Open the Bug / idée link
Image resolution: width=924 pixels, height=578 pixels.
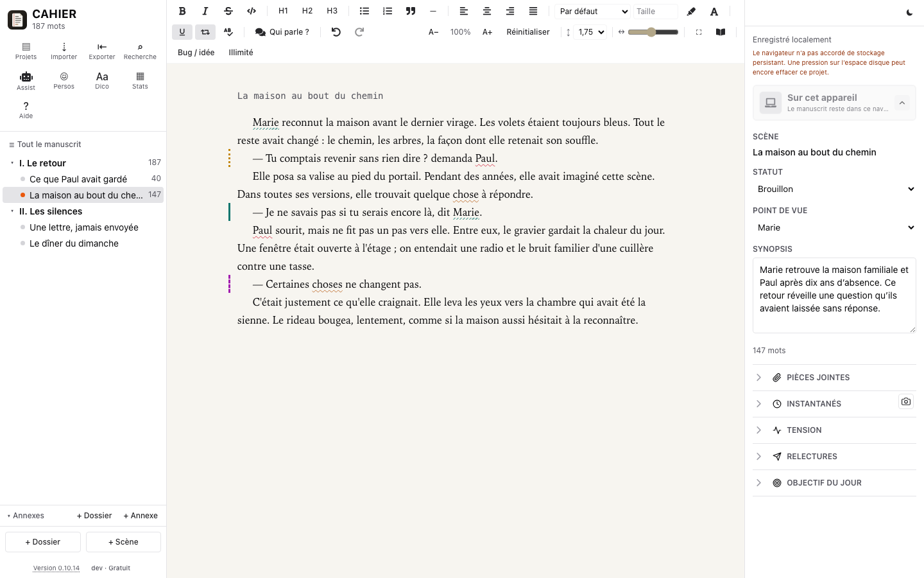[x=196, y=53]
